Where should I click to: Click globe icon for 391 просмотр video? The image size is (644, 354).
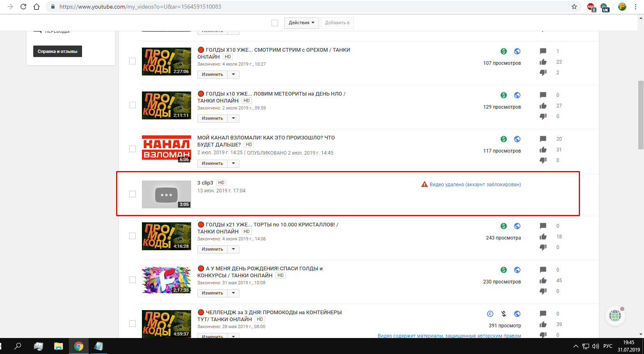point(517,314)
